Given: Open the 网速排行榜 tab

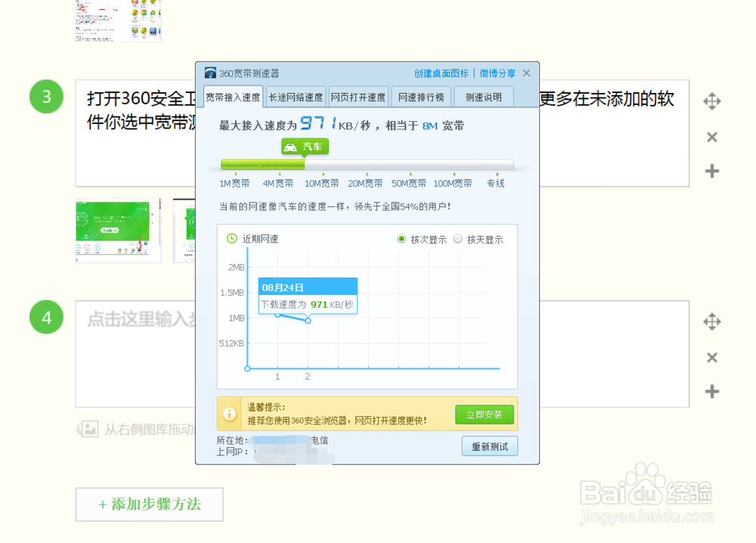Looking at the screenshot, I should point(420,97).
